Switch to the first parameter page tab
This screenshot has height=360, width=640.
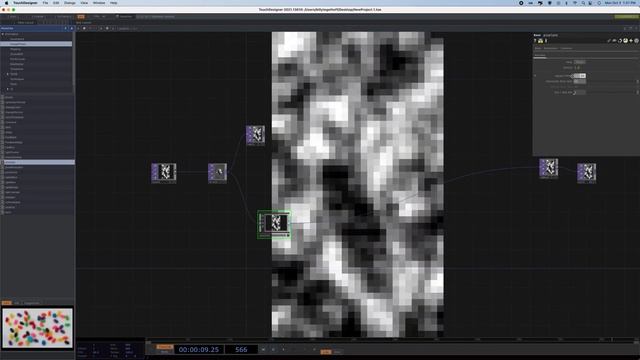[538, 48]
